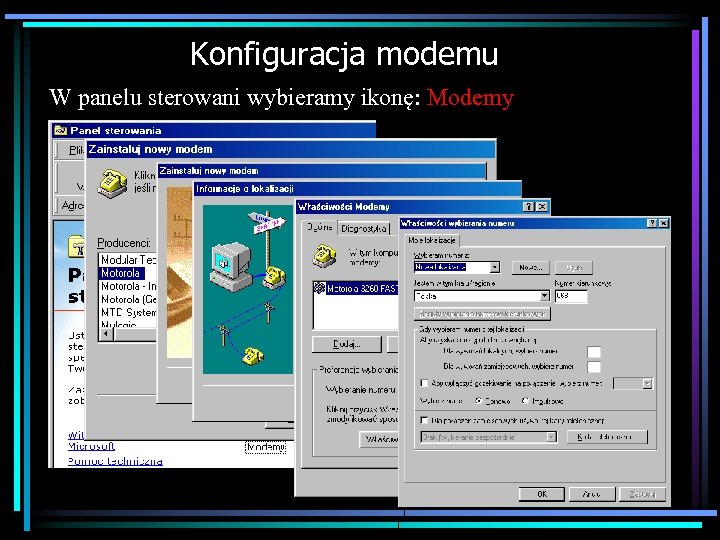Open the country/region dropdown showing Polska
The height and width of the screenshot is (540, 720).
coord(544,296)
